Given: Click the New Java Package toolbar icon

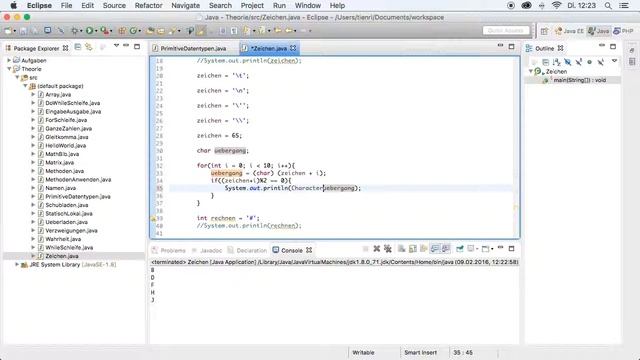Looking at the screenshot, I should click(x=122, y=31).
